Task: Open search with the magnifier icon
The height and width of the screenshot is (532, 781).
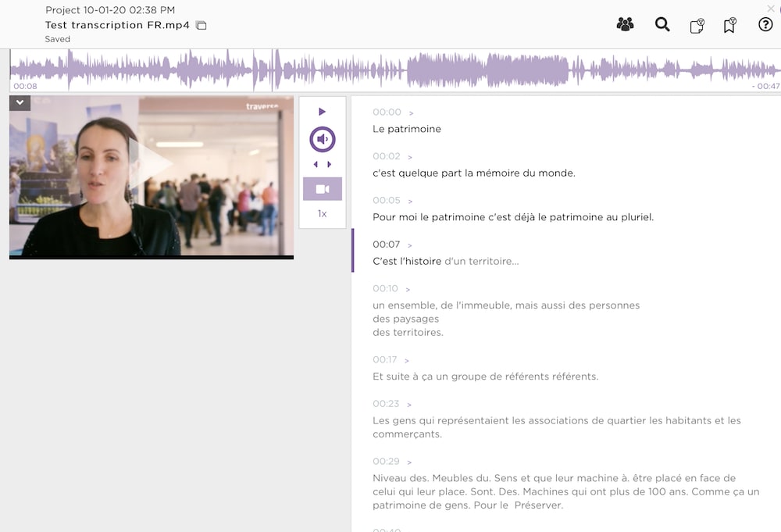Action: [662, 24]
